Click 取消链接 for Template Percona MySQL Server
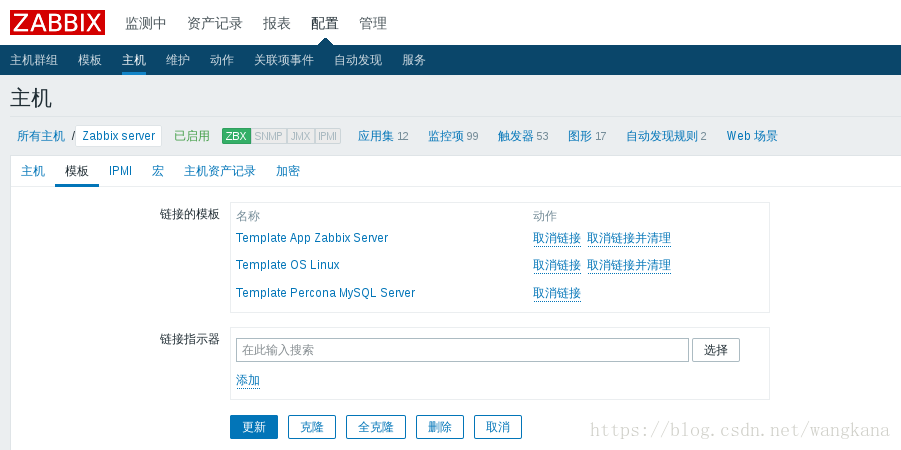This screenshot has height=450, width=901. pos(557,293)
